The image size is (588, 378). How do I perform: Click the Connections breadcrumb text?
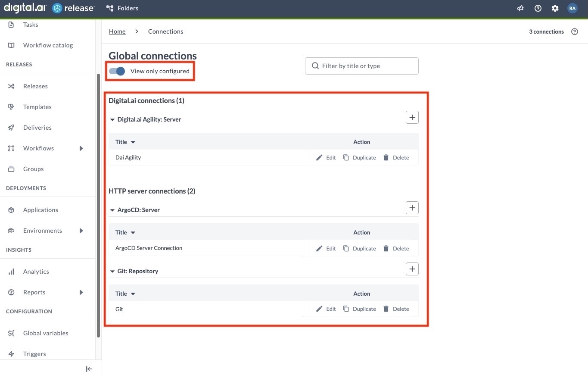point(165,31)
